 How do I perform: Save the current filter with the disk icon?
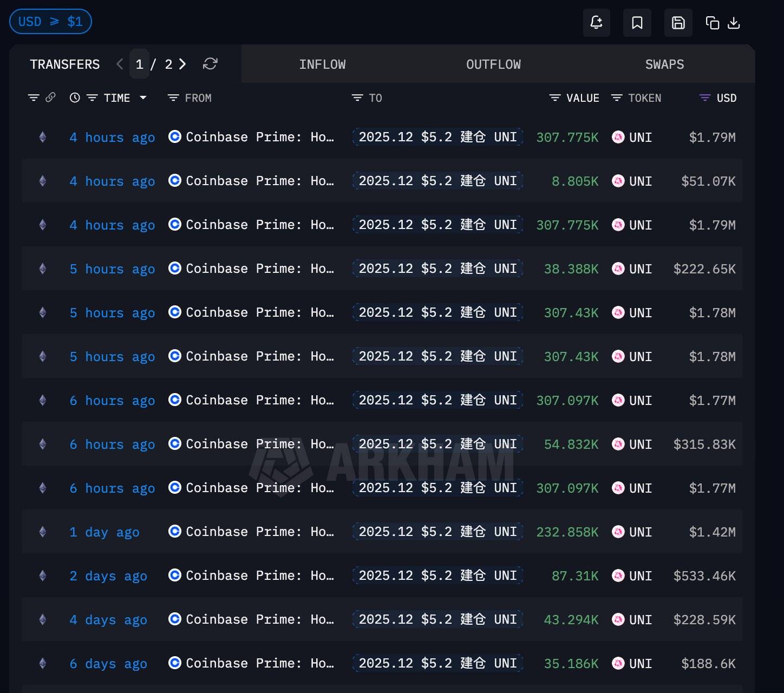point(678,23)
